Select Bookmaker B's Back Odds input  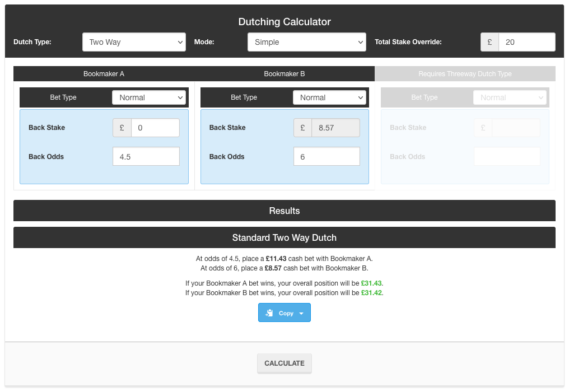pos(327,157)
